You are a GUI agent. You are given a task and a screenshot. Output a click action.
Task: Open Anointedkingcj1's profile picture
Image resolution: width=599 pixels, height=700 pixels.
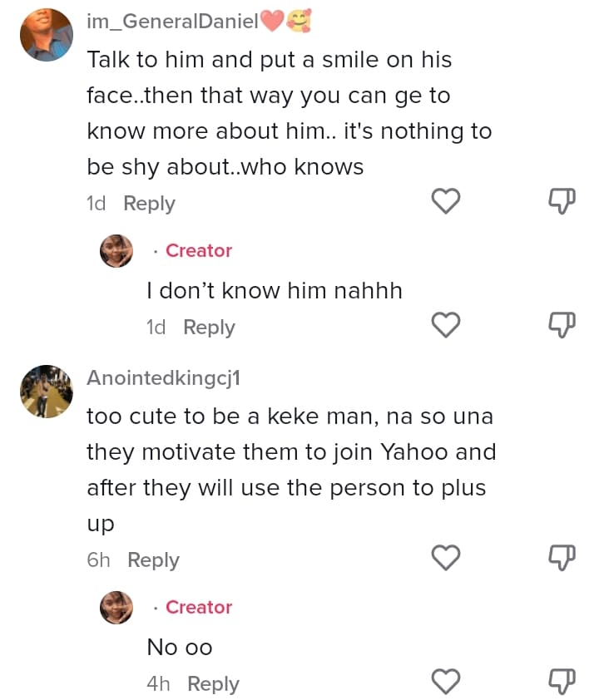pyautogui.click(x=47, y=392)
